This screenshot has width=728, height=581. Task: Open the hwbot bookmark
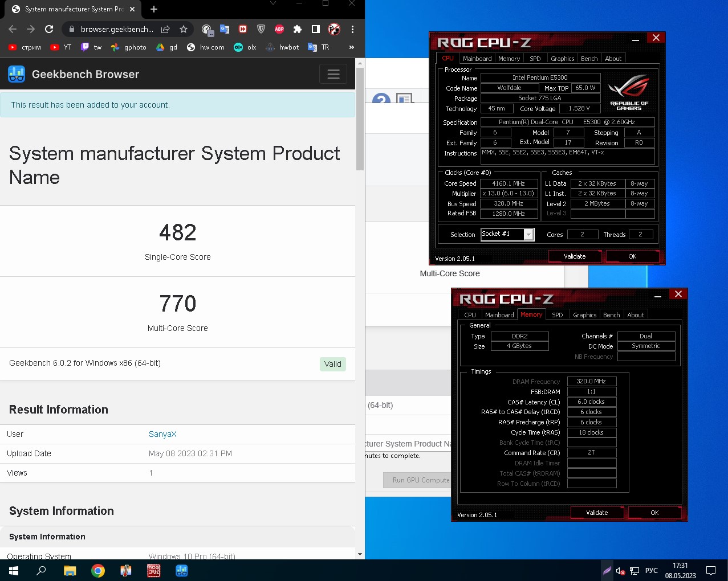click(x=283, y=47)
